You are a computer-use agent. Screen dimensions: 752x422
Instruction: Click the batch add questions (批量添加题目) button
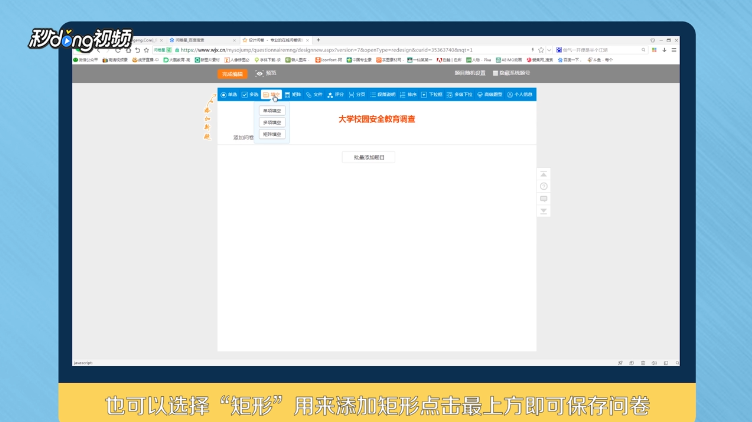point(368,157)
